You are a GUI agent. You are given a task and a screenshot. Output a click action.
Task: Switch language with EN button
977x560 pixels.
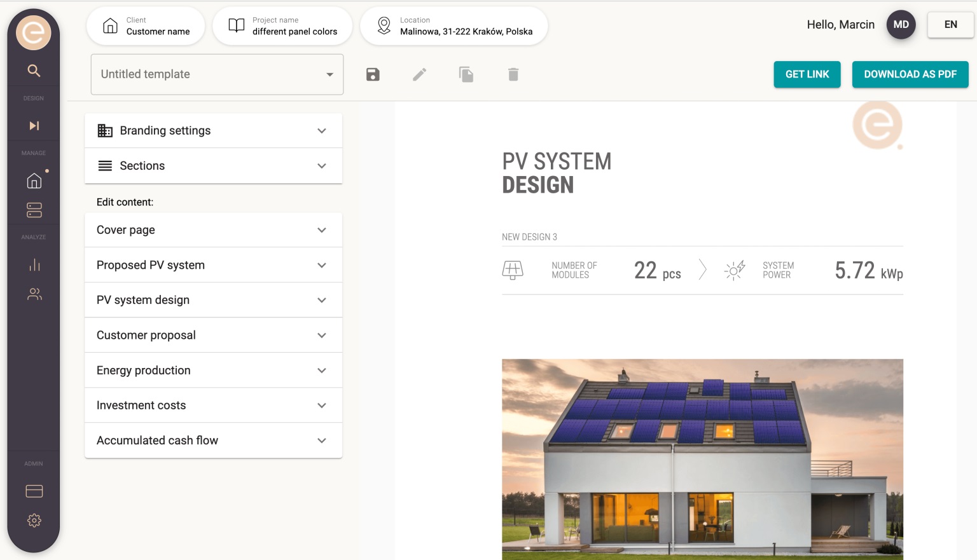point(950,25)
